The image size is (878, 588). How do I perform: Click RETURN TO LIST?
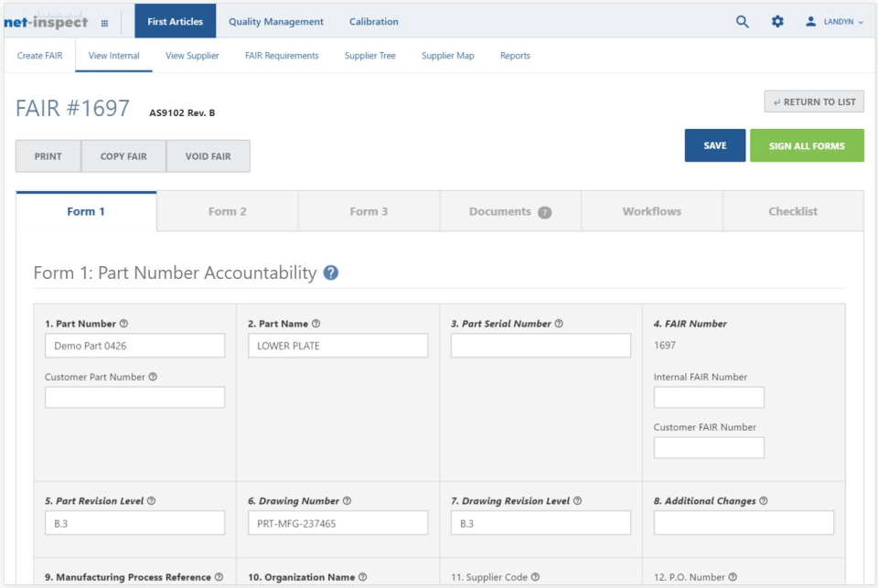point(813,101)
